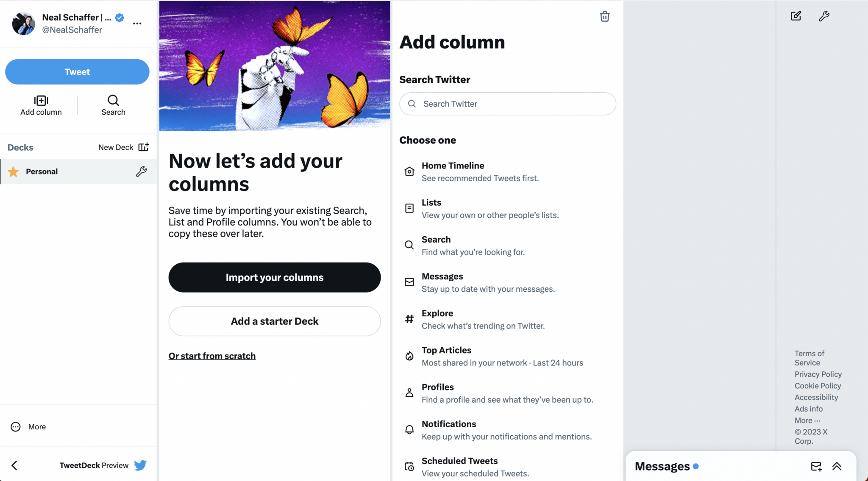The width and height of the screenshot is (868, 481).
Task: Click inside the Search Twitter field
Action: pos(507,104)
